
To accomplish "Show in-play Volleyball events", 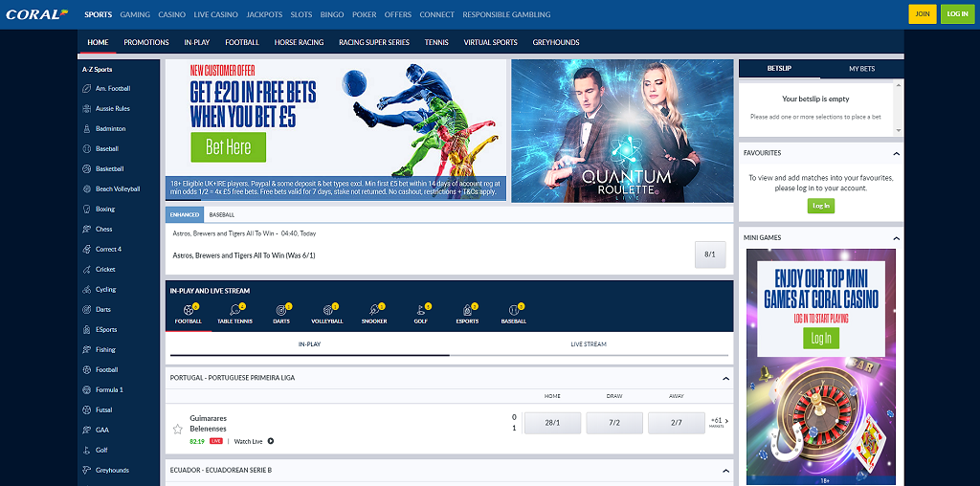I will tap(327, 314).
